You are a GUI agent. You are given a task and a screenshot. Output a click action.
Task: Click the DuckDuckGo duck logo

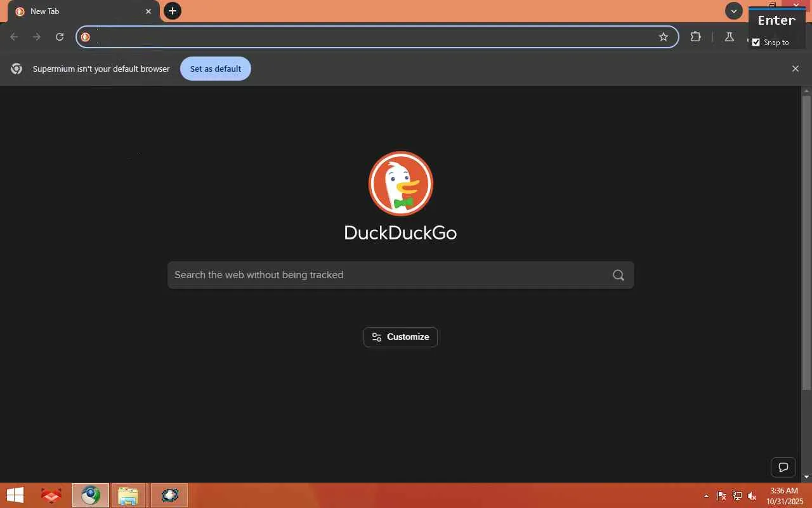(x=401, y=184)
